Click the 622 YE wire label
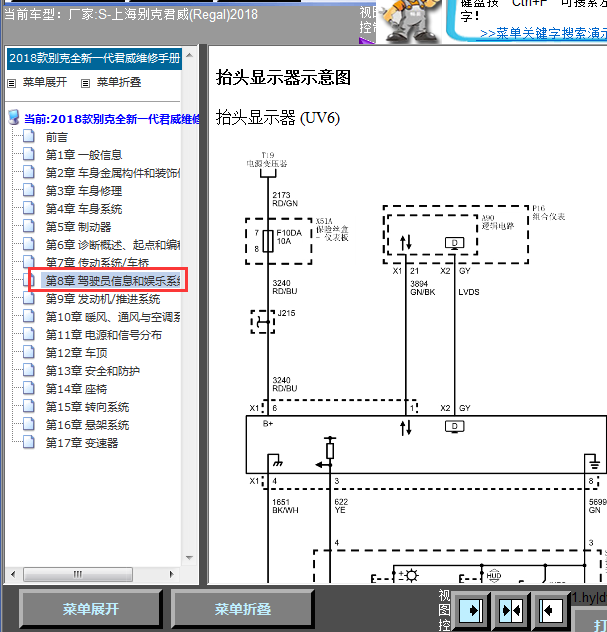 [x=341, y=506]
